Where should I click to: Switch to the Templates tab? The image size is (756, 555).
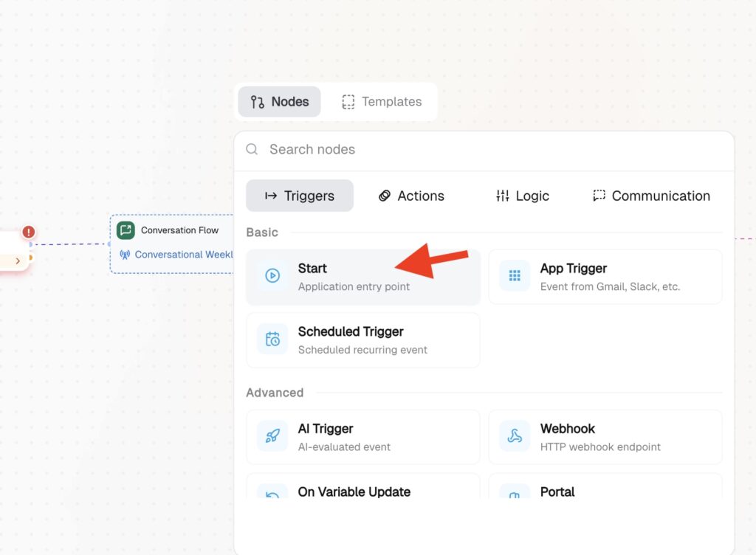[382, 102]
